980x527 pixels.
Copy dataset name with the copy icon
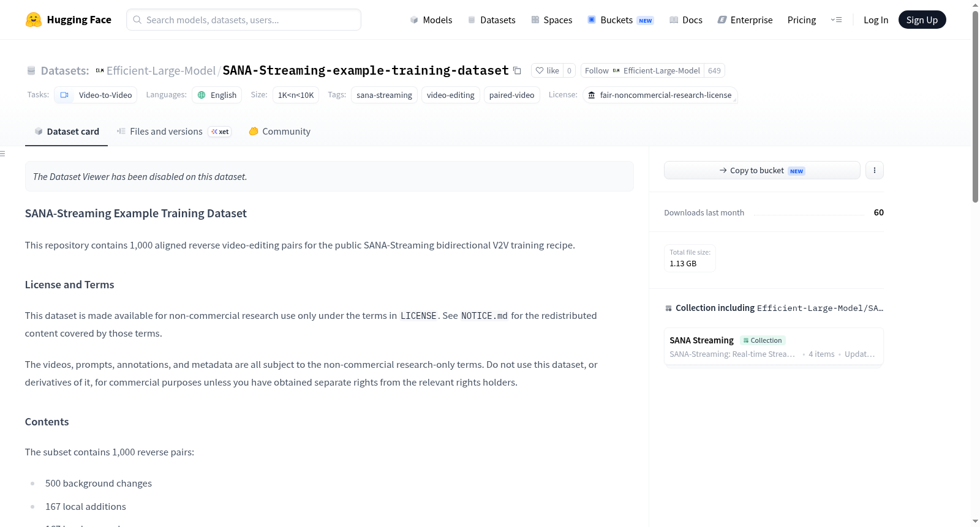coord(517,70)
